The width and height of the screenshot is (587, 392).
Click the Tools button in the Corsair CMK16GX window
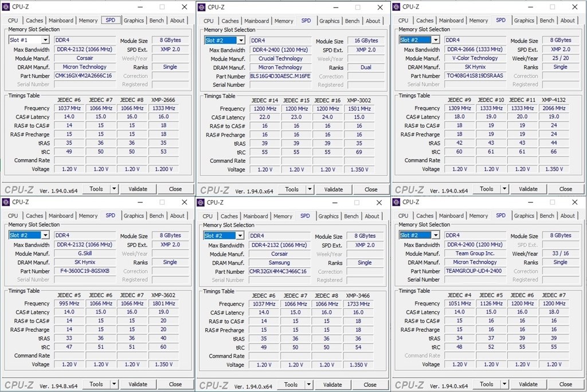pos(96,189)
